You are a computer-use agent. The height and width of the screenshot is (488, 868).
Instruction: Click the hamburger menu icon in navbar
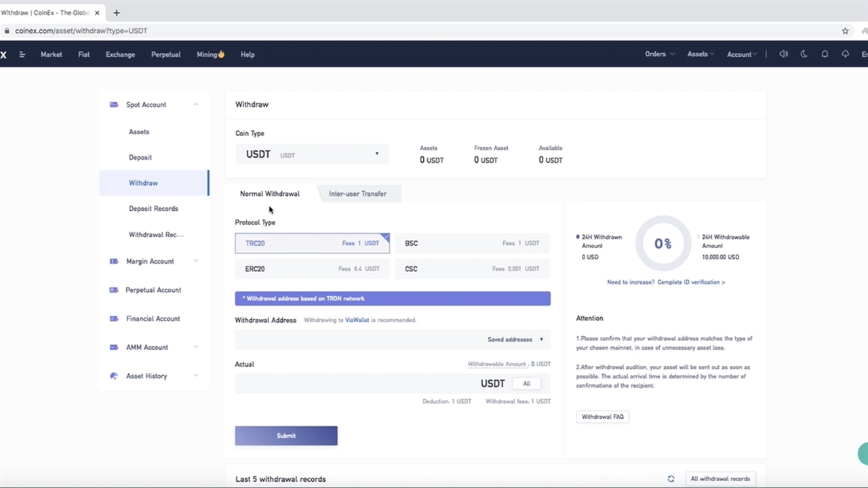click(22, 55)
